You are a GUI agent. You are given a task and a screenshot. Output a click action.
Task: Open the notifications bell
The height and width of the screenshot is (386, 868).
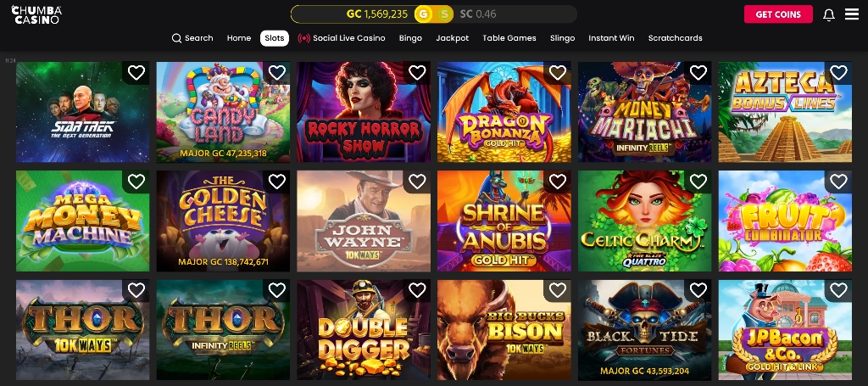click(829, 15)
